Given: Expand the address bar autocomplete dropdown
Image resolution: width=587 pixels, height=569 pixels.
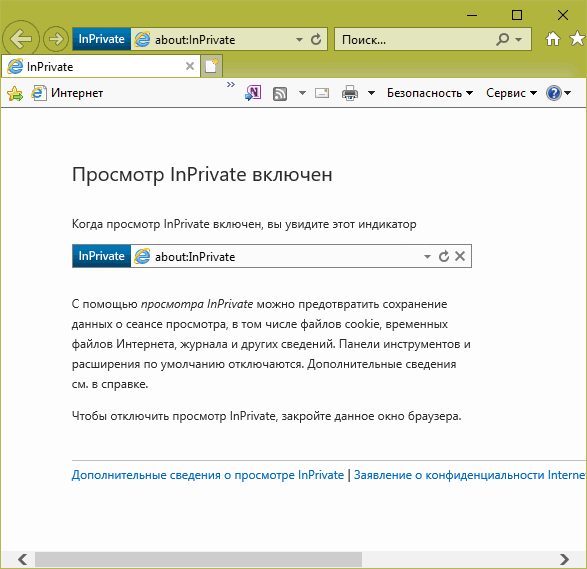Looking at the screenshot, I should [x=299, y=39].
